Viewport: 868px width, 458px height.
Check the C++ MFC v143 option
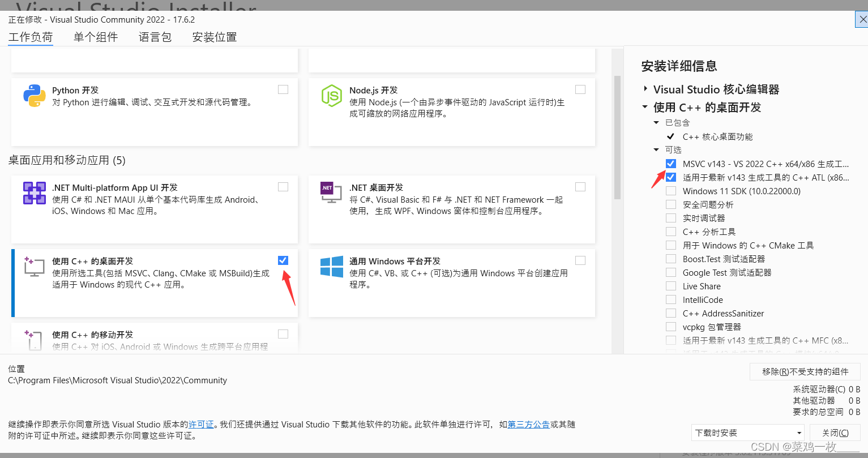click(x=671, y=340)
